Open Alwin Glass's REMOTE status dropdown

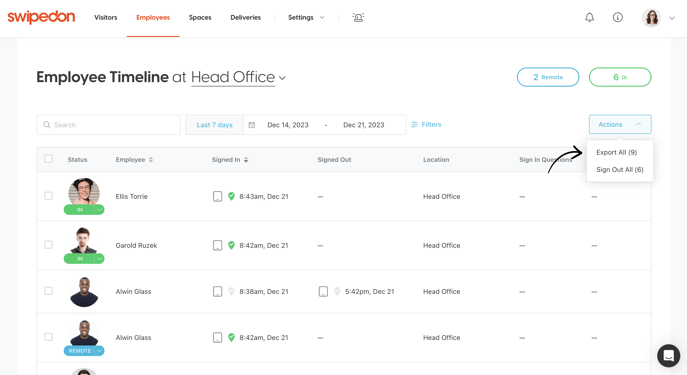pyautogui.click(x=99, y=350)
